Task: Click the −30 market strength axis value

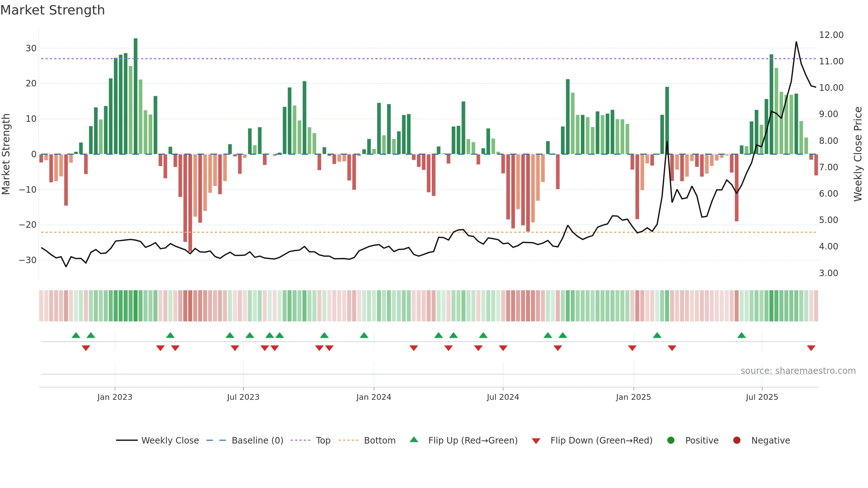Action: 27,260
